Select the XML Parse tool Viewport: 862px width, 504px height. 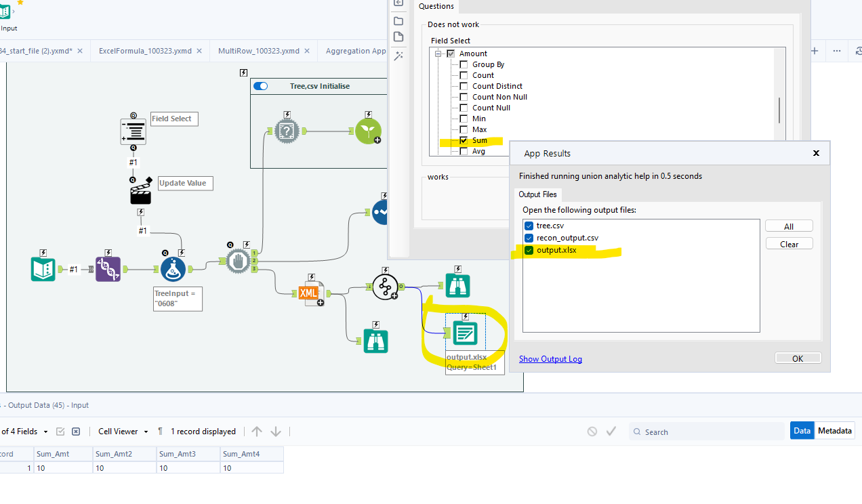point(309,293)
